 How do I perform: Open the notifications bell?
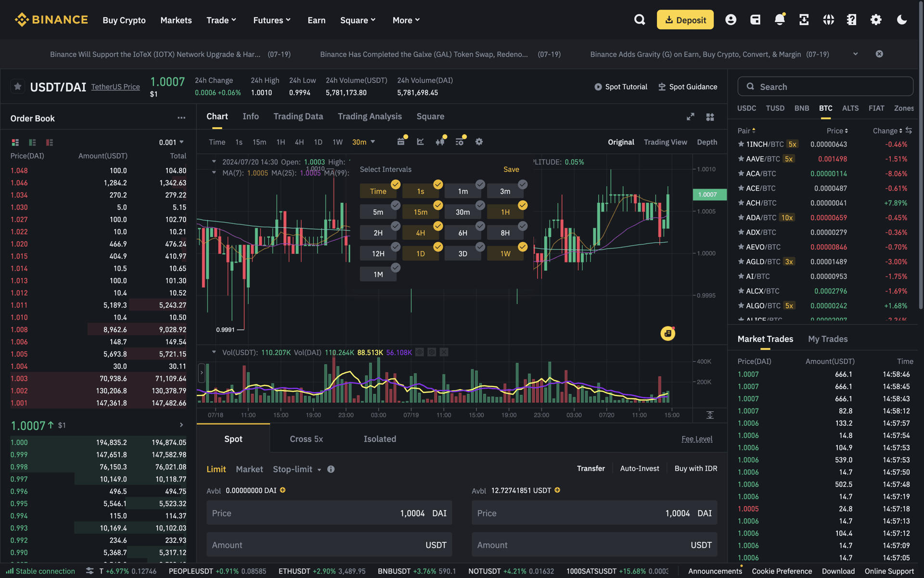[x=780, y=20]
